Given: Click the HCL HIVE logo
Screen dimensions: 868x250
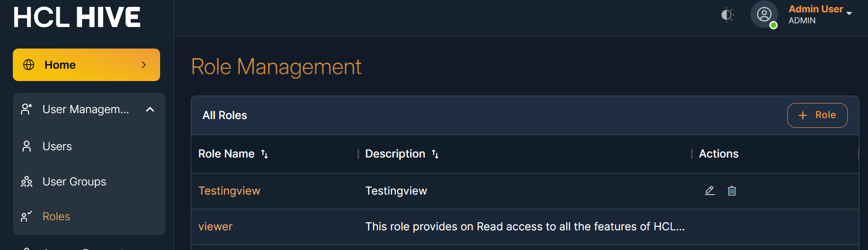Looking at the screenshot, I should click(x=77, y=17).
